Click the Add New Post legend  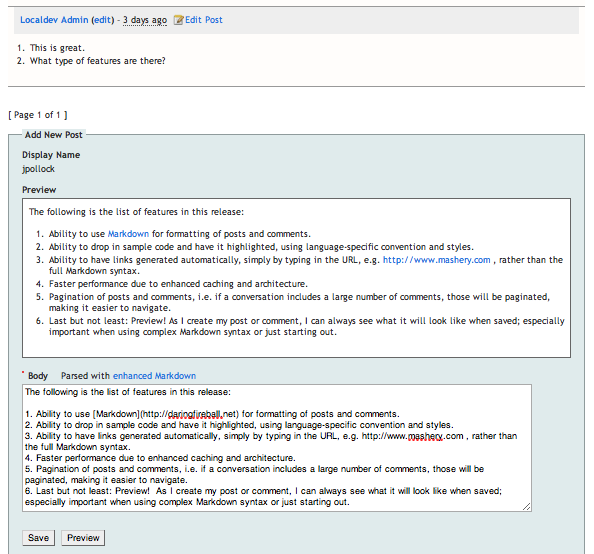pos(53,135)
